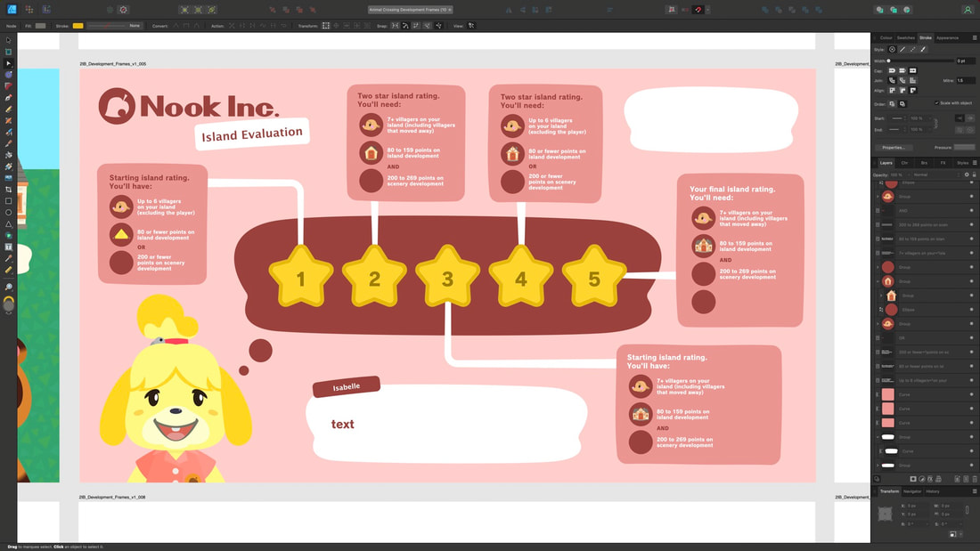Switch to the History tab
The image size is (980, 551).
pos(933,491)
